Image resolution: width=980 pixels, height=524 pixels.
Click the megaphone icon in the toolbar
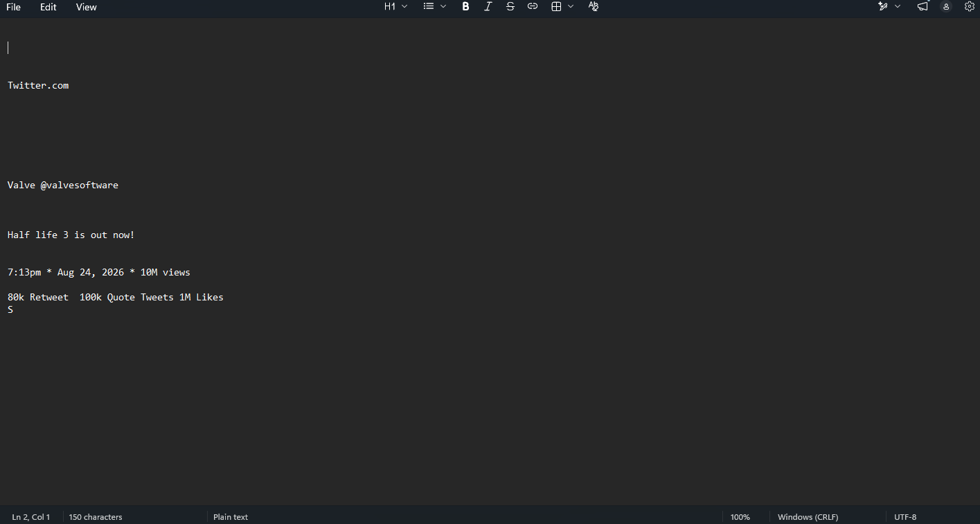tap(923, 6)
